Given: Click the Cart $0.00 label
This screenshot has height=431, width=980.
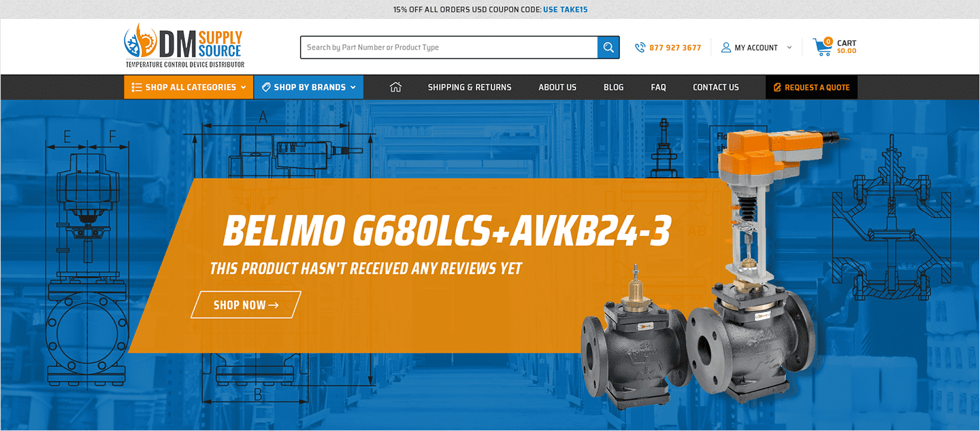Looking at the screenshot, I should [847, 47].
